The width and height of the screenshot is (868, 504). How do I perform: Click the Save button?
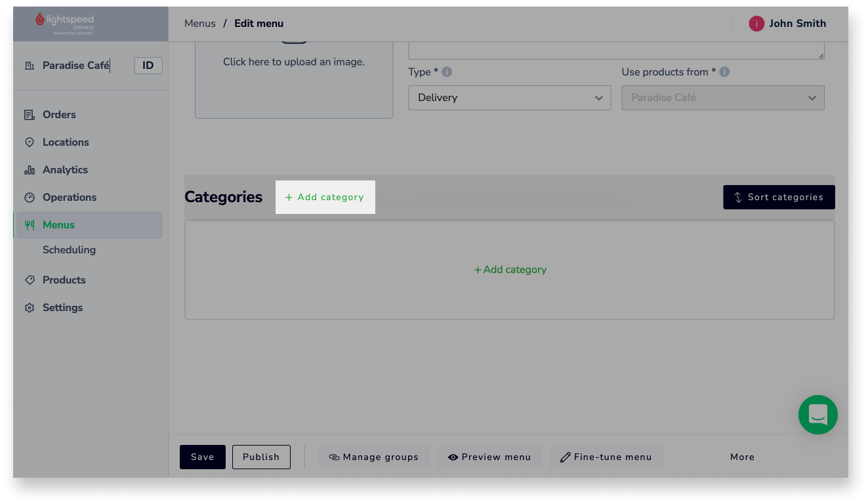pyautogui.click(x=202, y=457)
